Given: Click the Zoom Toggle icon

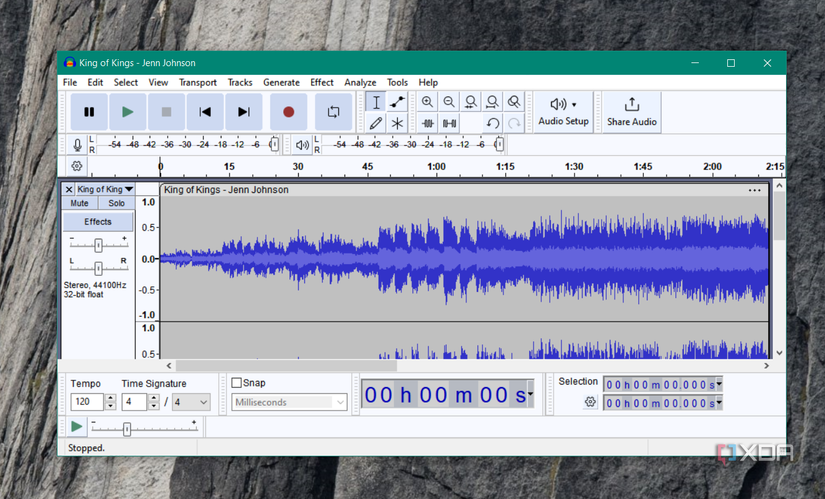Looking at the screenshot, I should tap(514, 102).
